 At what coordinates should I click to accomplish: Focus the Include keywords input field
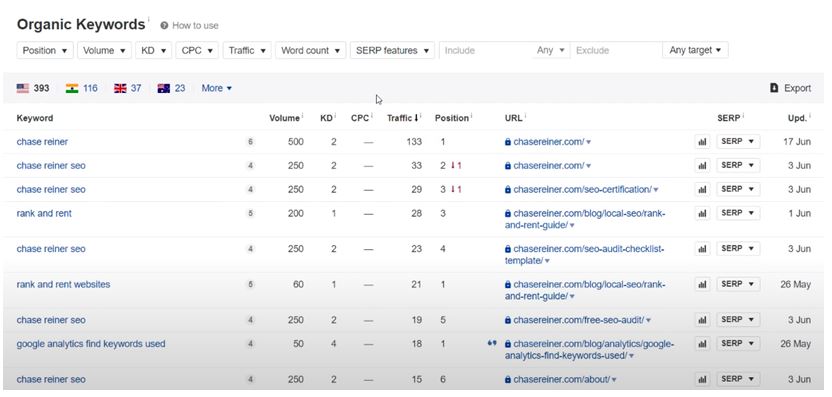[486, 50]
